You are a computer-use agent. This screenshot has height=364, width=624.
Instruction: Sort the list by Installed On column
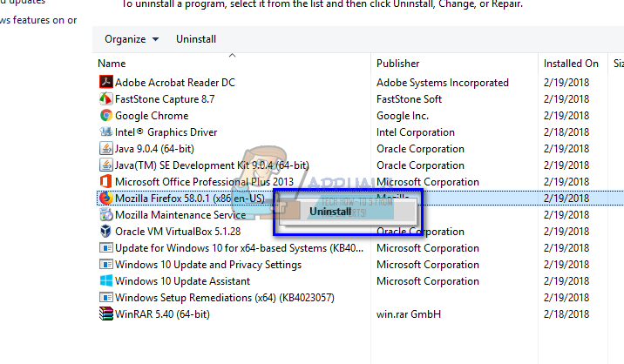(571, 64)
